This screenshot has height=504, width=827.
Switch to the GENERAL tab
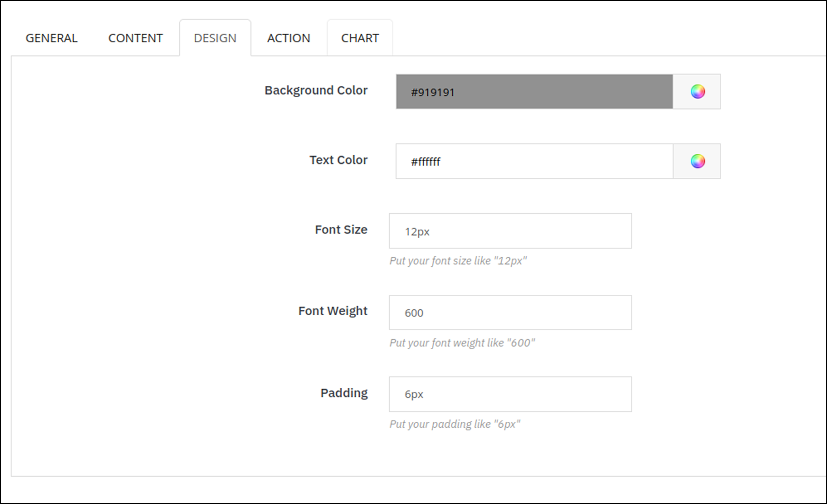click(x=51, y=38)
